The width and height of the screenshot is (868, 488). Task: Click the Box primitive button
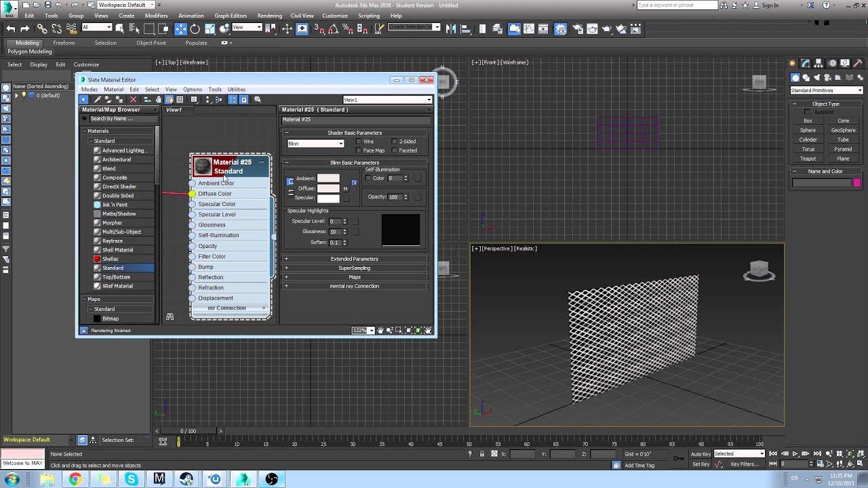pyautogui.click(x=808, y=121)
